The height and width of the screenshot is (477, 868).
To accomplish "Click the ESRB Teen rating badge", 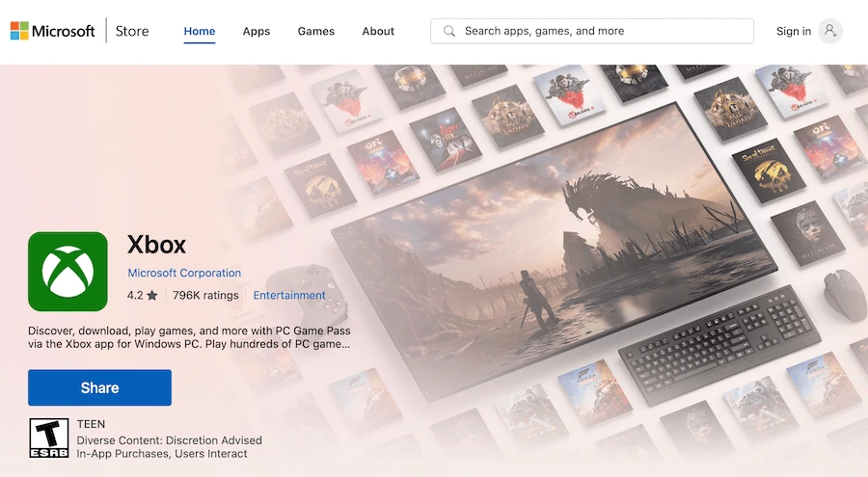I will (49, 437).
